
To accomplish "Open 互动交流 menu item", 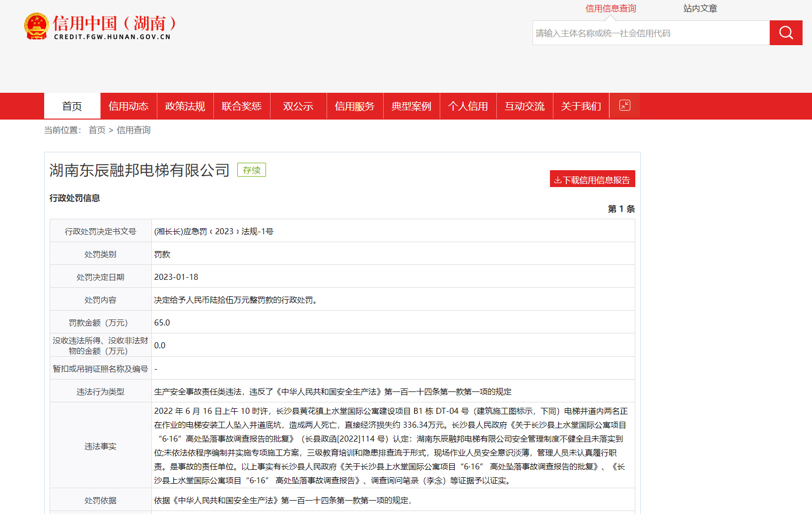I will pyautogui.click(x=525, y=106).
